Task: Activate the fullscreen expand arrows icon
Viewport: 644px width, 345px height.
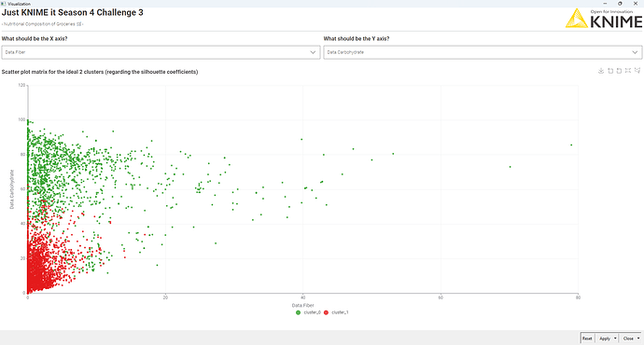Action: click(628, 71)
